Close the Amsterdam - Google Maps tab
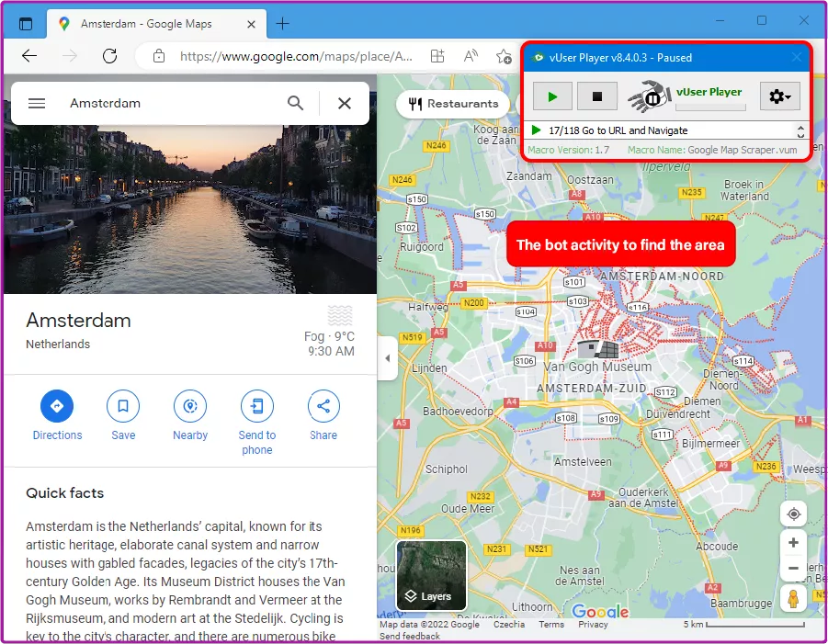828x644 pixels. point(252,24)
